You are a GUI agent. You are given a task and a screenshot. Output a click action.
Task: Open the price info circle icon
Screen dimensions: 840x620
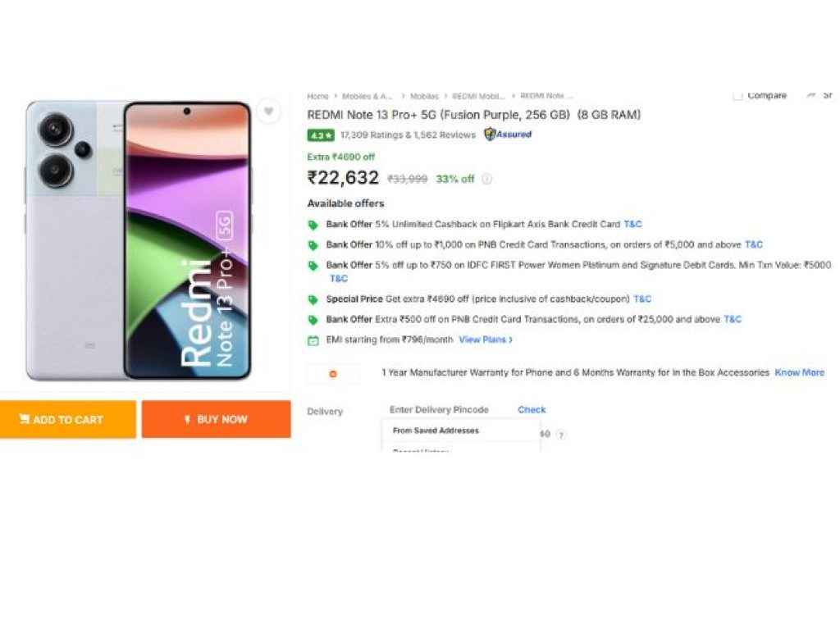pos(487,179)
